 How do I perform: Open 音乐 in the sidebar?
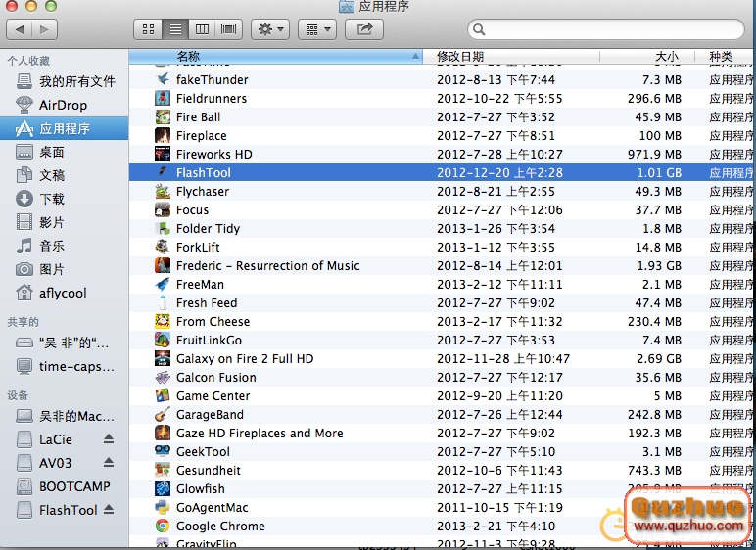click(65, 246)
